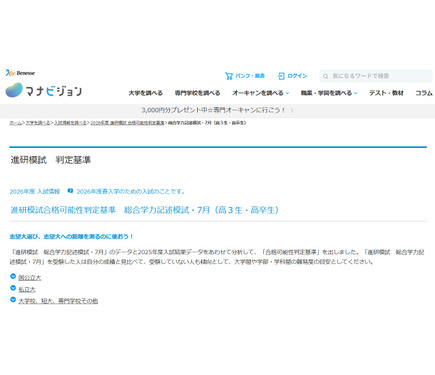Focus the 気になるワードで検索 search field
The width and height of the screenshot is (435, 375).
(x=376, y=76)
